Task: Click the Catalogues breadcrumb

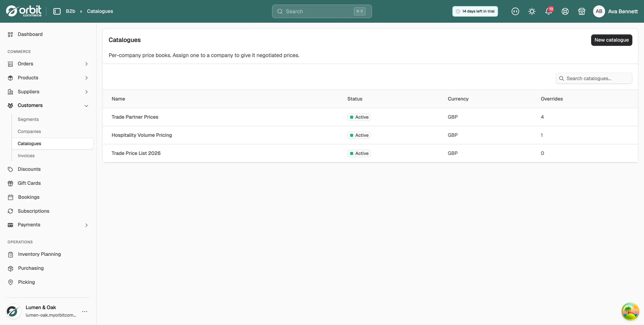Action: [x=100, y=11]
